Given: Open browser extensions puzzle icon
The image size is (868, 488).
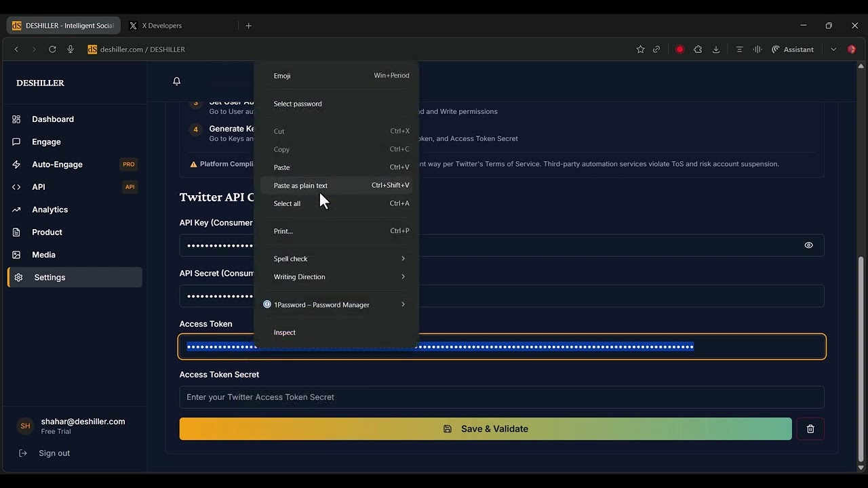Looking at the screenshot, I should (698, 49).
